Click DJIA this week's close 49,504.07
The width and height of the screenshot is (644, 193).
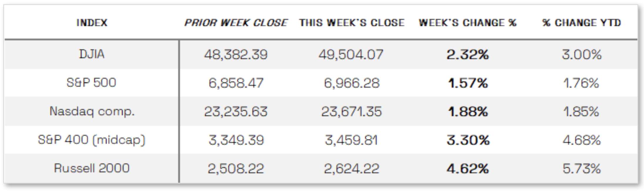click(351, 55)
